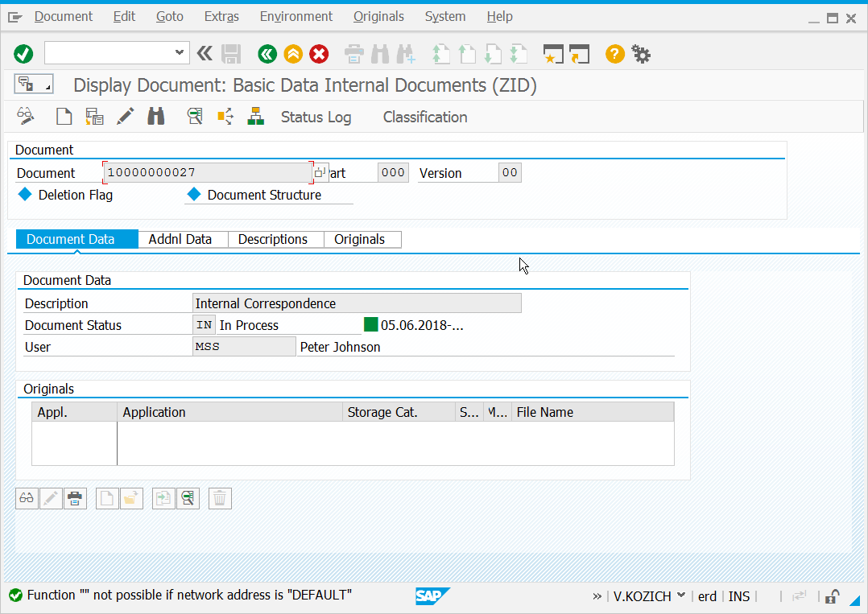Screen dimensions: 868x614
Task: Click the Display original glasses button
Action: tap(27, 498)
